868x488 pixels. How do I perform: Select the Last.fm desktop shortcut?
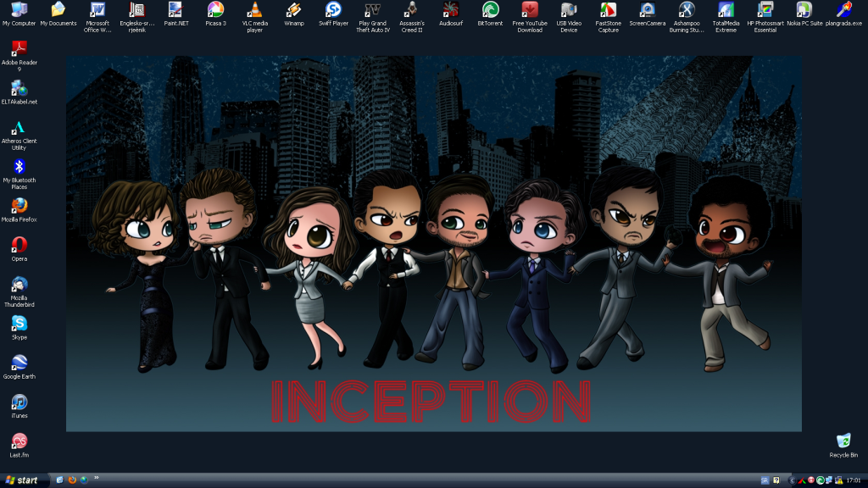[19, 446]
